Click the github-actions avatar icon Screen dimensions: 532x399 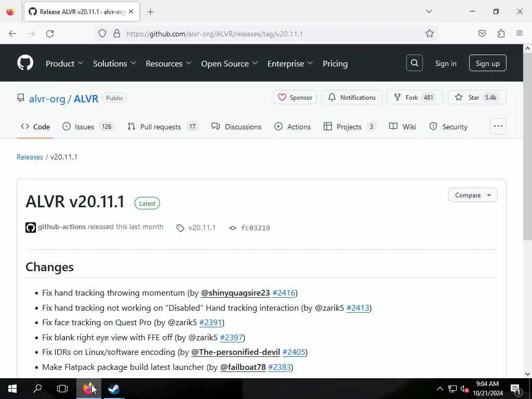tap(31, 228)
